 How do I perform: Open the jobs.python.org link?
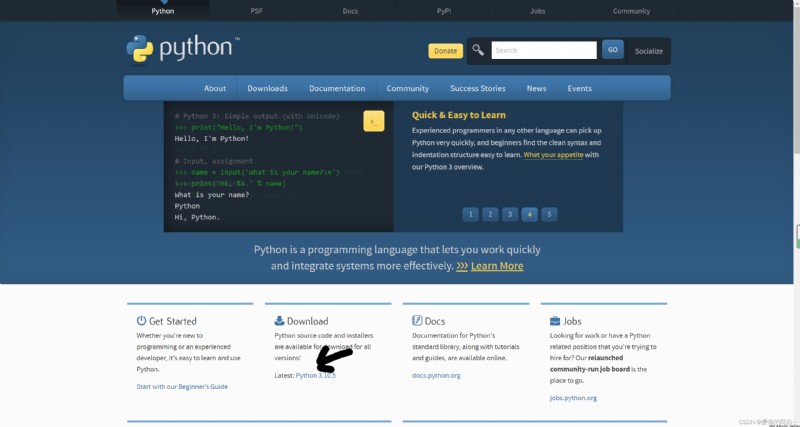click(x=573, y=398)
